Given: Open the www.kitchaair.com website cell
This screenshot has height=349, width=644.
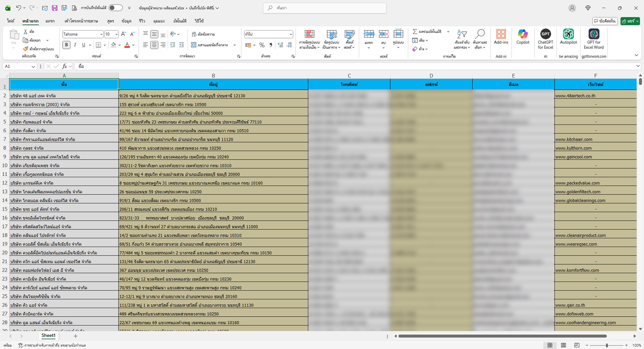Looking at the screenshot, I should (574, 139).
